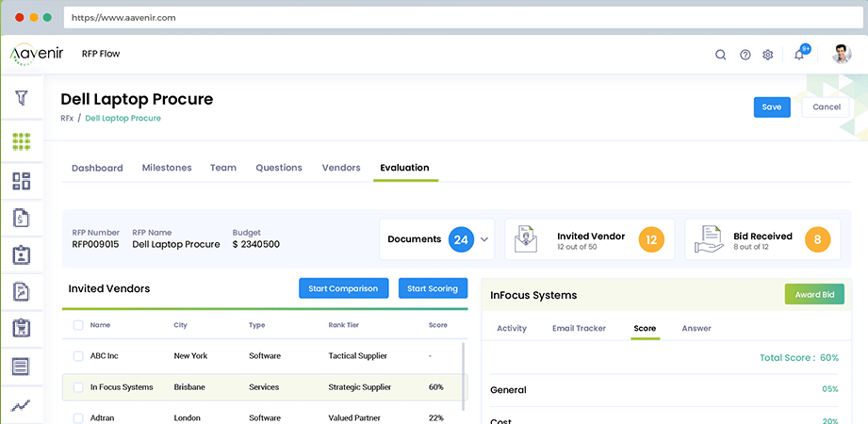Click the Invited Vendor envelope icon
The image size is (868, 424).
(526, 239)
